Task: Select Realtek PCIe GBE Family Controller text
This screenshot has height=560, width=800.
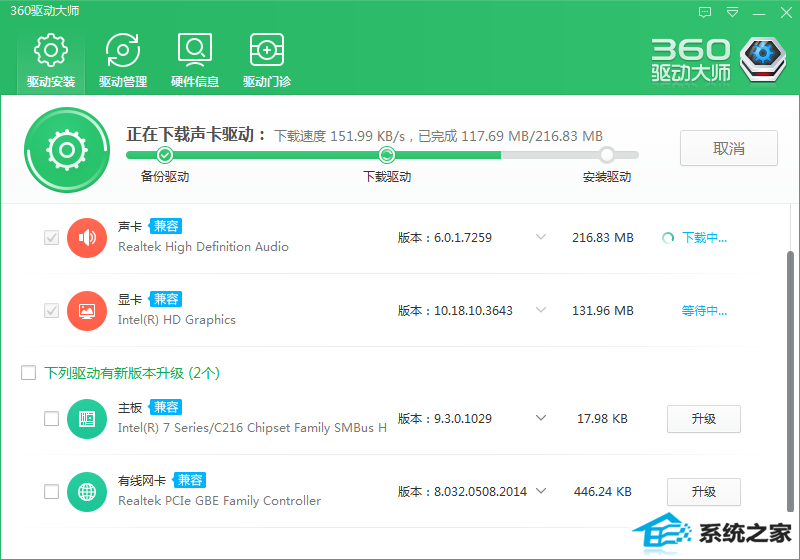Action: [x=219, y=501]
